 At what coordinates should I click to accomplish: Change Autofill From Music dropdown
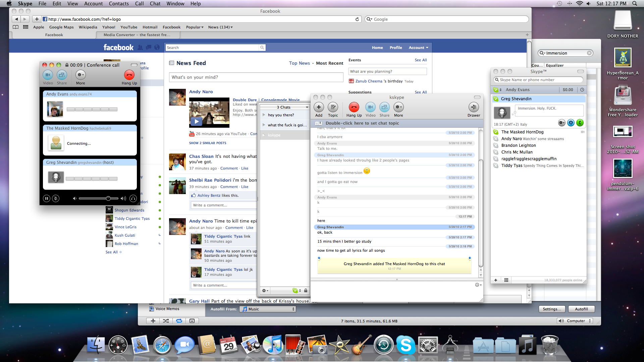[268, 309]
